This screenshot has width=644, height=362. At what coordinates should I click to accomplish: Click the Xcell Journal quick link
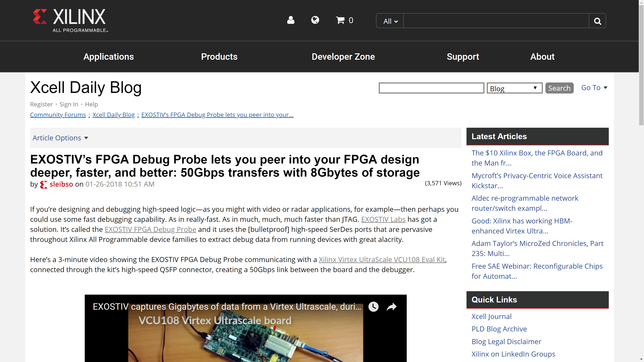tap(491, 317)
